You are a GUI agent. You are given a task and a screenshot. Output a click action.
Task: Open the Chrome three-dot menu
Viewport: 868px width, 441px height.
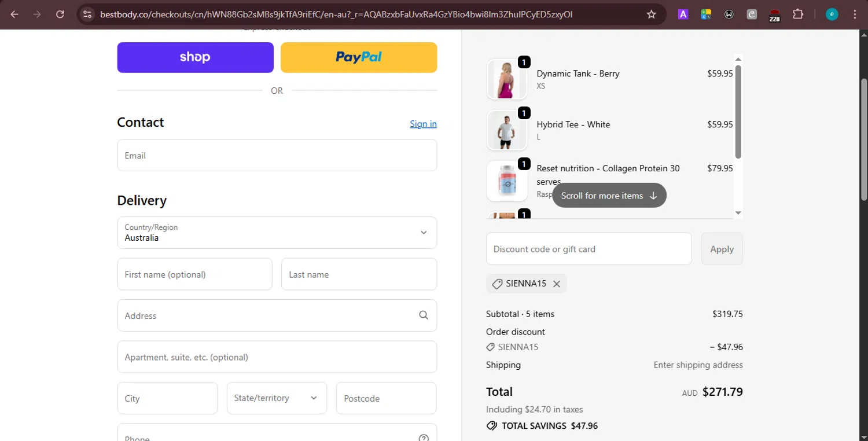tap(855, 14)
